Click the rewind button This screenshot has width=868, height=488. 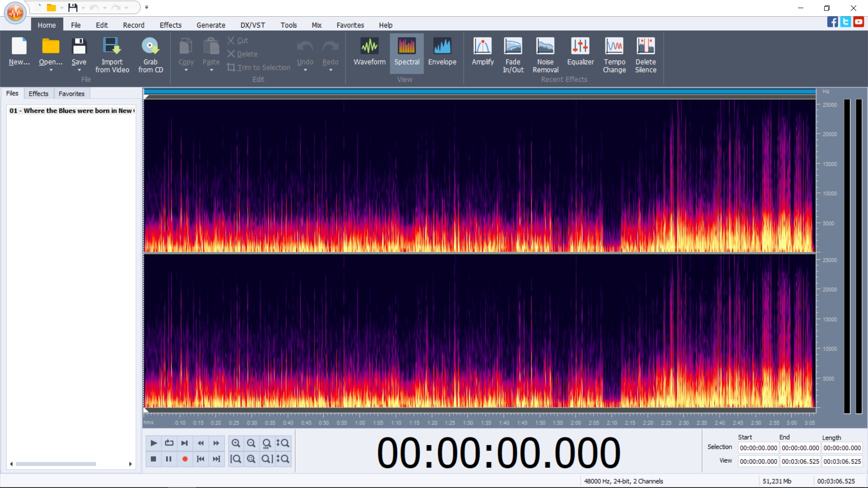[201, 443]
